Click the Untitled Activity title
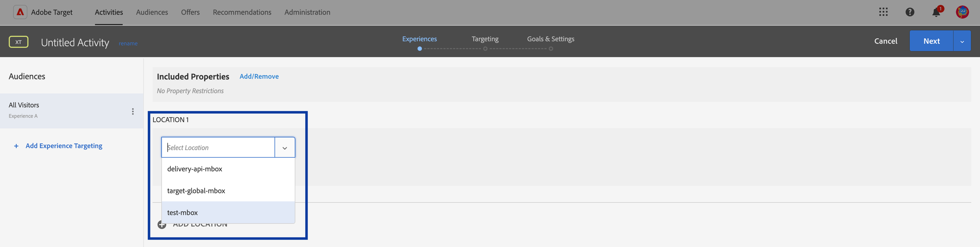This screenshot has height=247, width=980. [x=75, y=43]
